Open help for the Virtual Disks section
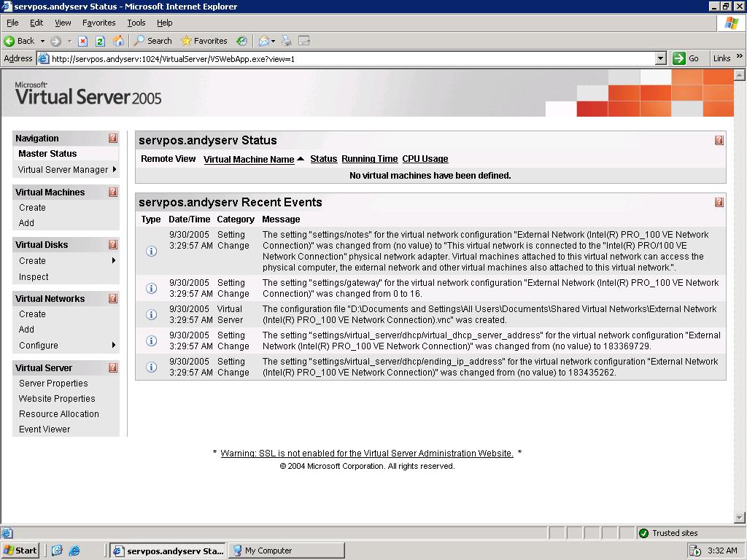Viewport: 747px width, 560px height. (x=113, y=244)
